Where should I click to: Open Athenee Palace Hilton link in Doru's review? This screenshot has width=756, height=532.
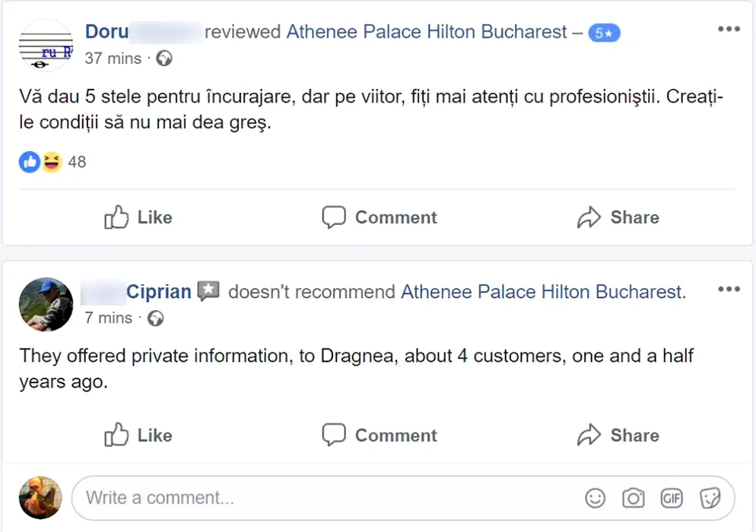click(x=427, y=32)
